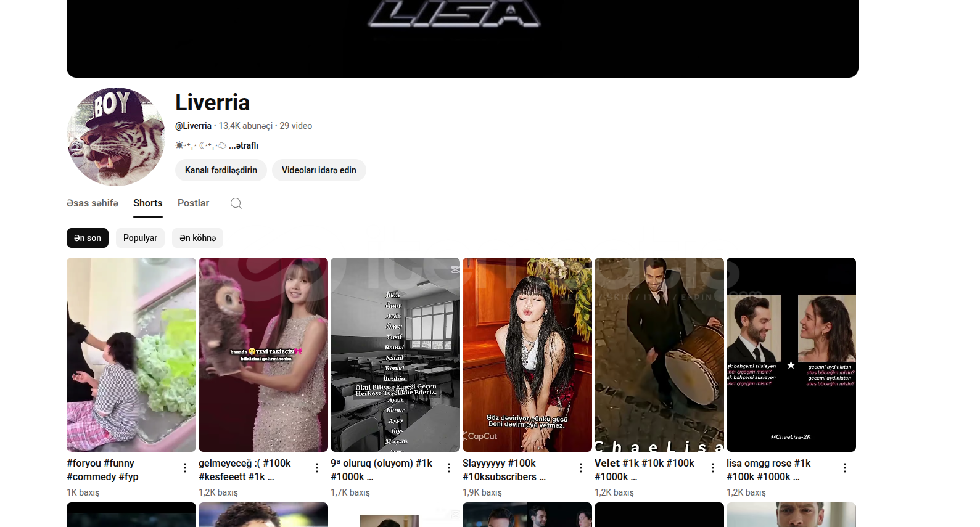Click the 'Slayyyyyy #100k #10ksubscribers' title
The image size is (980, 527).
(504, 470)
